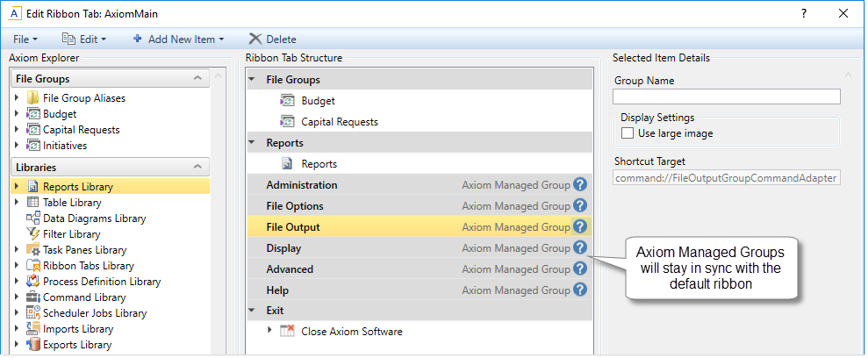Collapse the File Groups section in Ribbon Tab Structure

tap(253, 80)
